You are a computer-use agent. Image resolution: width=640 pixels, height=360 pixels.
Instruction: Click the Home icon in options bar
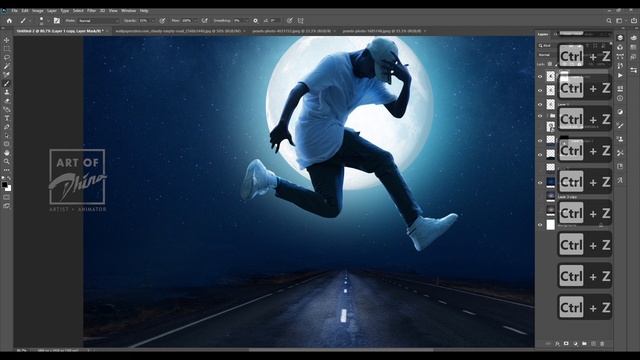[9, 20]
